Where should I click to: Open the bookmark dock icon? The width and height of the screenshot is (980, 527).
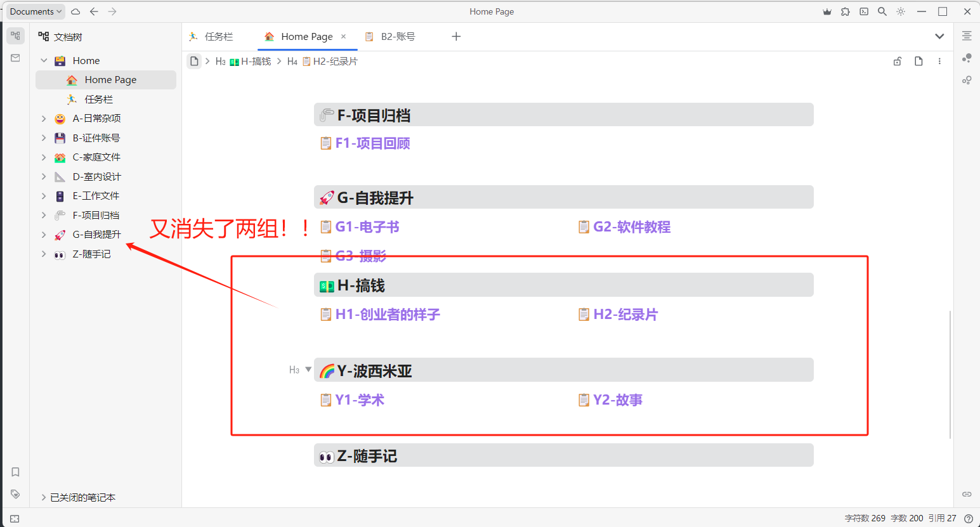(x=16, y=472)
